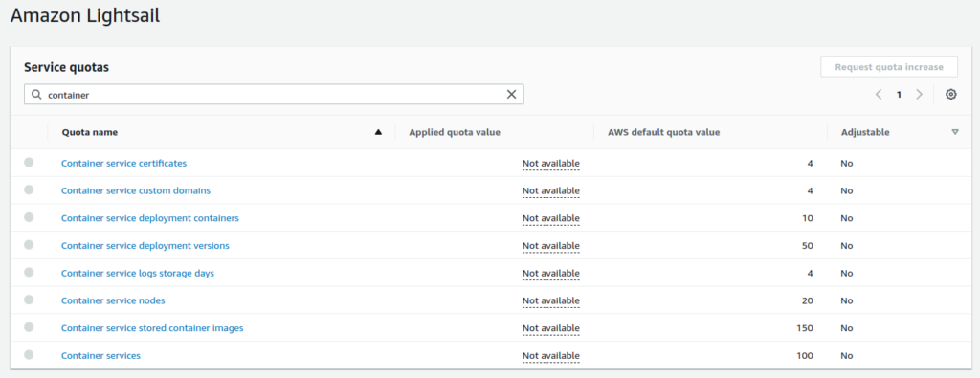Go to next page chevron

click(919, 95)
